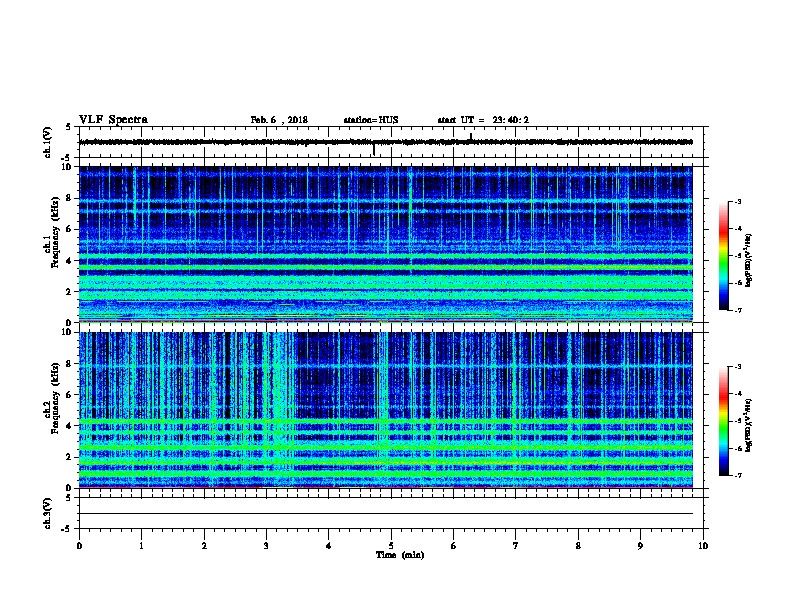This screenshot has height=612, width=792.
Task: Click the ch.2 frequency tick label "10"
Action: pyautogui.click(x=67, y=332)
